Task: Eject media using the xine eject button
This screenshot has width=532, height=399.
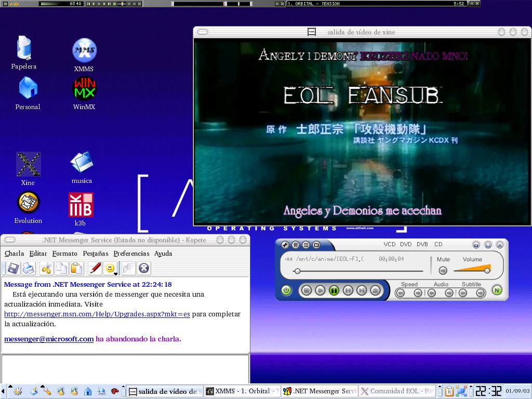Action: click(375, 290)
